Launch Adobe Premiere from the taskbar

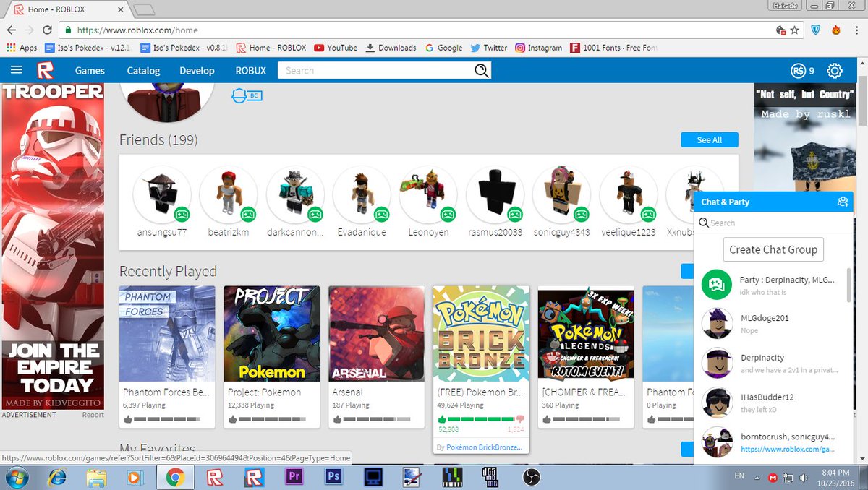click(294, 477)
